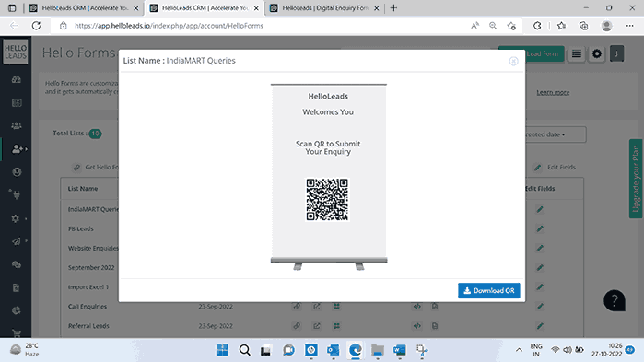The height and width of the screenshot is (362, 644).
Task: Edit fields pencil for Call Enquiries row
Action: click(540, 306)
